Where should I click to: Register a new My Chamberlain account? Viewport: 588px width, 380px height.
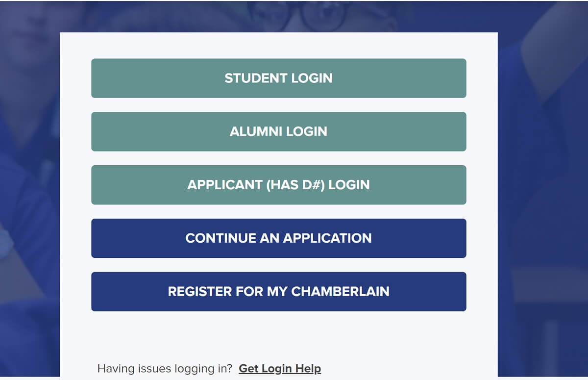[x=278, y=292]
